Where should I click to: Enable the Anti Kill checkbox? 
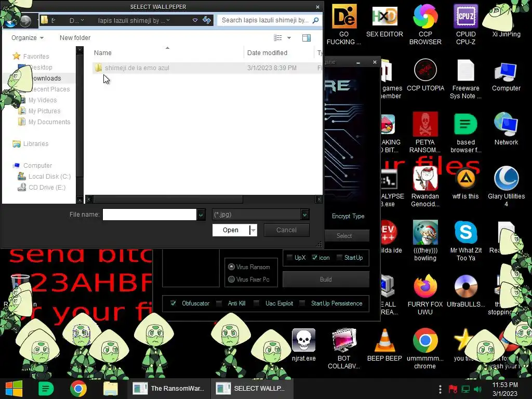tap(219, 303)
